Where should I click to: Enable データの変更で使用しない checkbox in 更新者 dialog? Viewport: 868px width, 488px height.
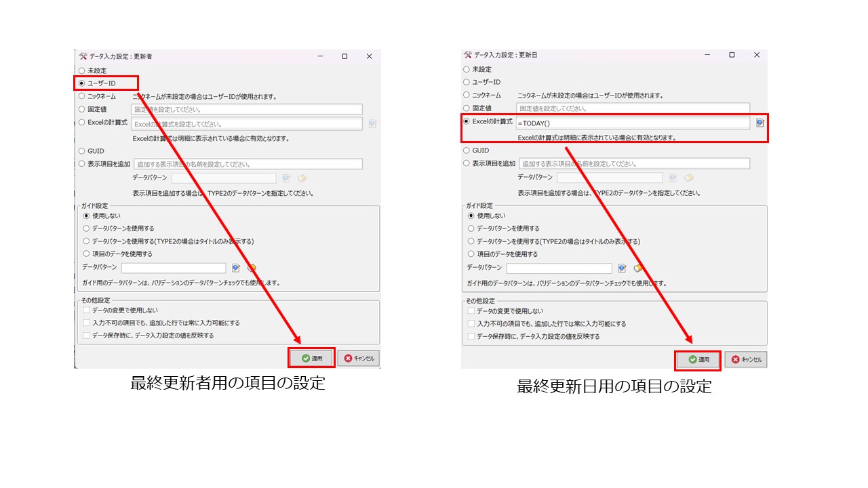click(87, 310)
